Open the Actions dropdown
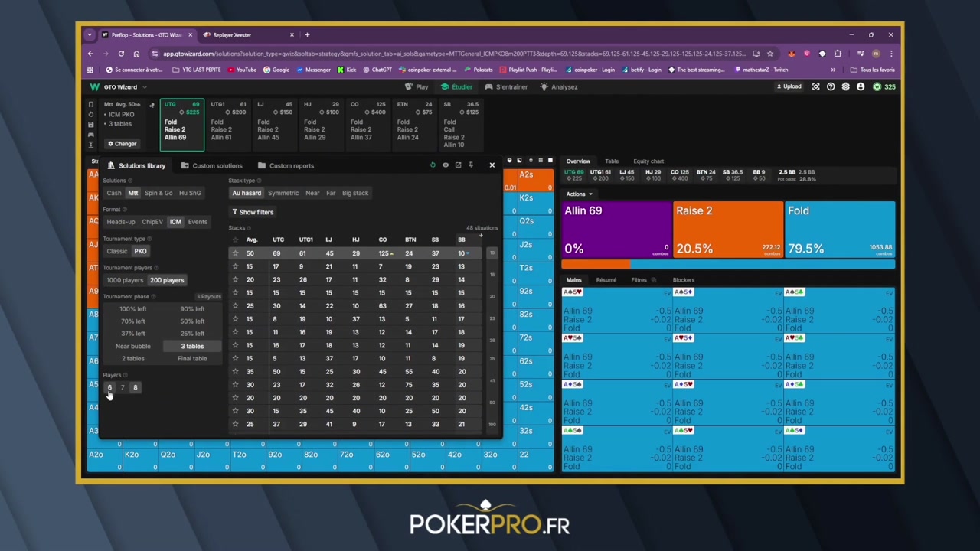The height and width of the screenshot is (551, 980). pos(580,194)
